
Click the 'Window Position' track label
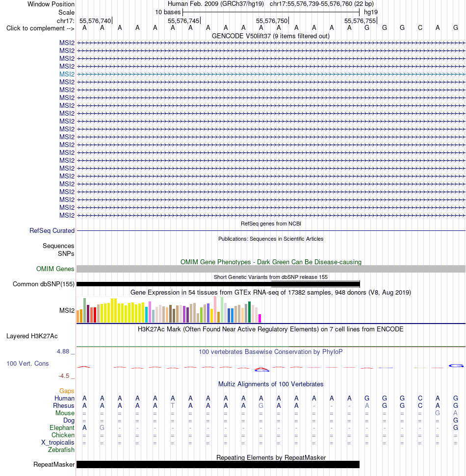tap(51, 4)
